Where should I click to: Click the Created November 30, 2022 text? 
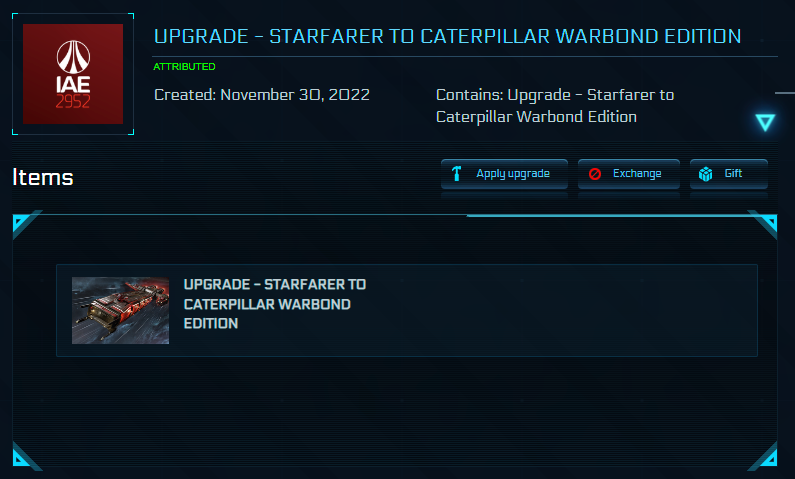pyautogui.click(x=262, y=95)
